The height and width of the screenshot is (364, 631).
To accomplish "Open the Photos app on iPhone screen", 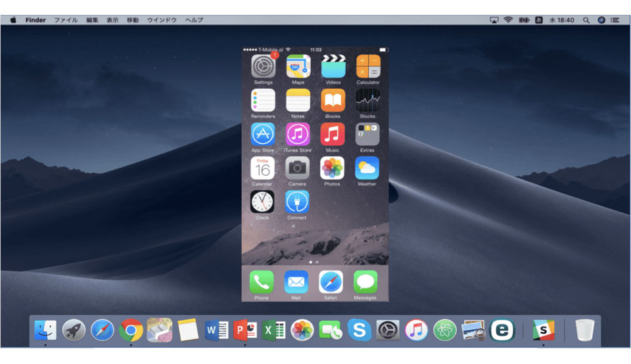I will [332, 168].
